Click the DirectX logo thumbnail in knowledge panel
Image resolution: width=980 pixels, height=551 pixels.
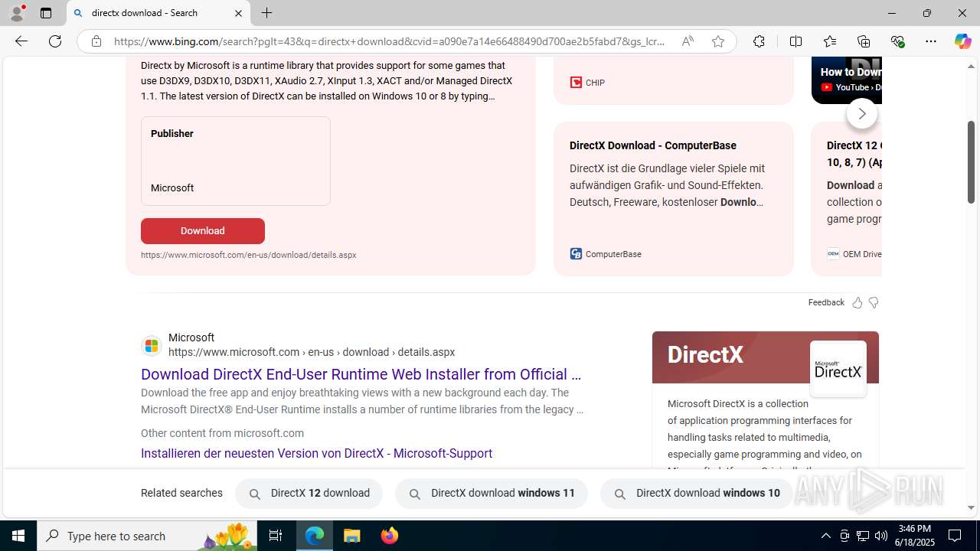pos(838,369)
